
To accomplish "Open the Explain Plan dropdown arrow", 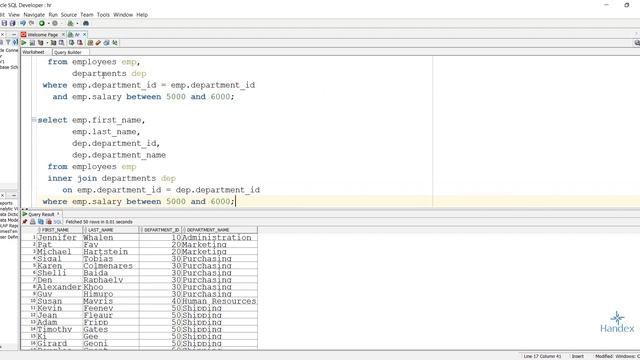I will pos(47,43).
